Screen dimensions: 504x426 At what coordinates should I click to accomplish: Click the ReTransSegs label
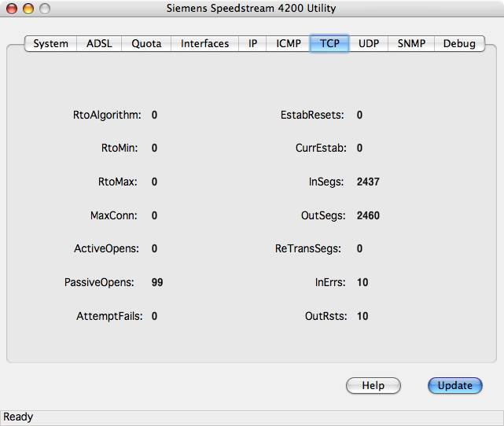(308, 248)
